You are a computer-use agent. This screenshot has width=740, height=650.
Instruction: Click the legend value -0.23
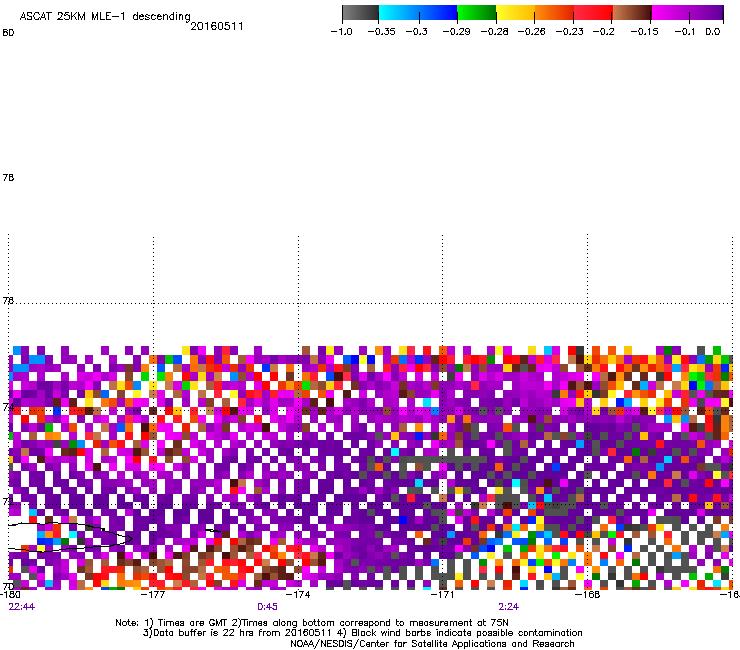click(570, 32)
